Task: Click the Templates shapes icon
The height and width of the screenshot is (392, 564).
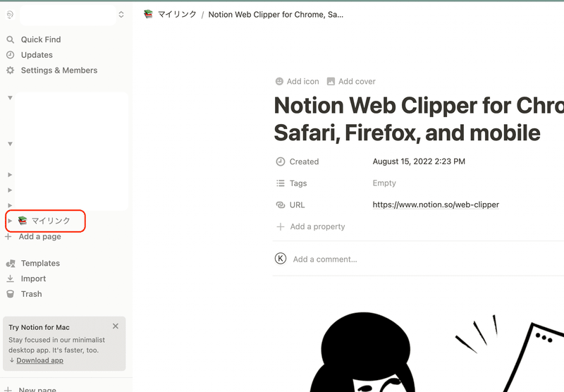Action: click(x=11, y=264)
